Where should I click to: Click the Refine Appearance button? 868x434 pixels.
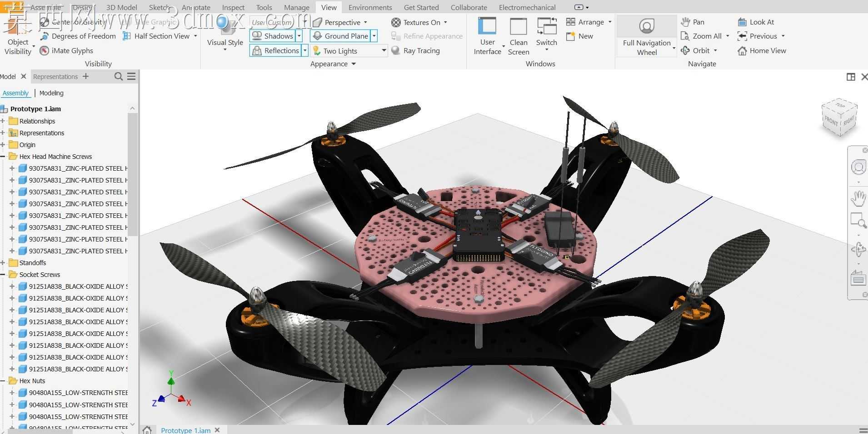coord(427,36)
